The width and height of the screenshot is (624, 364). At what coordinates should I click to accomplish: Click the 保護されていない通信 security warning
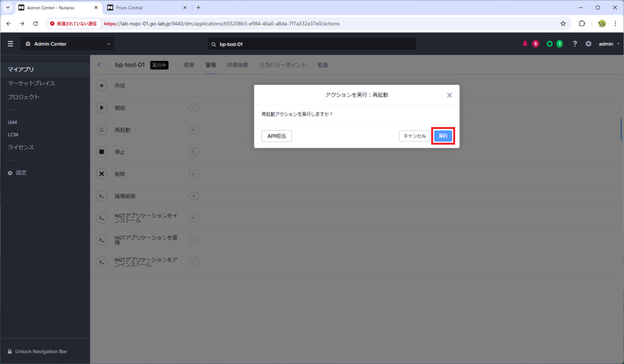pyautogui.click(x=73, y=23)
